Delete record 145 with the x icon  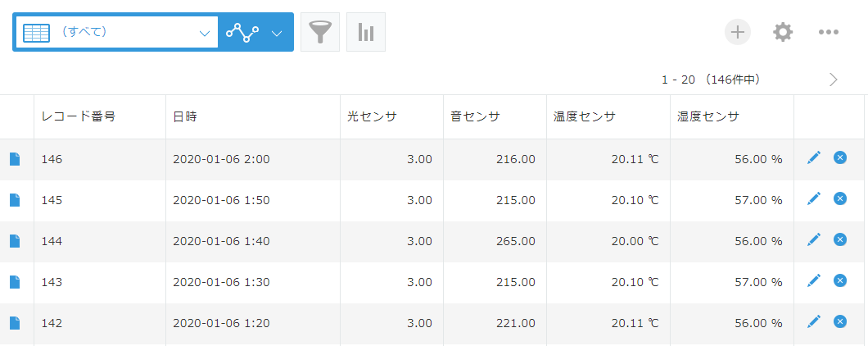(x=839, y=198)
